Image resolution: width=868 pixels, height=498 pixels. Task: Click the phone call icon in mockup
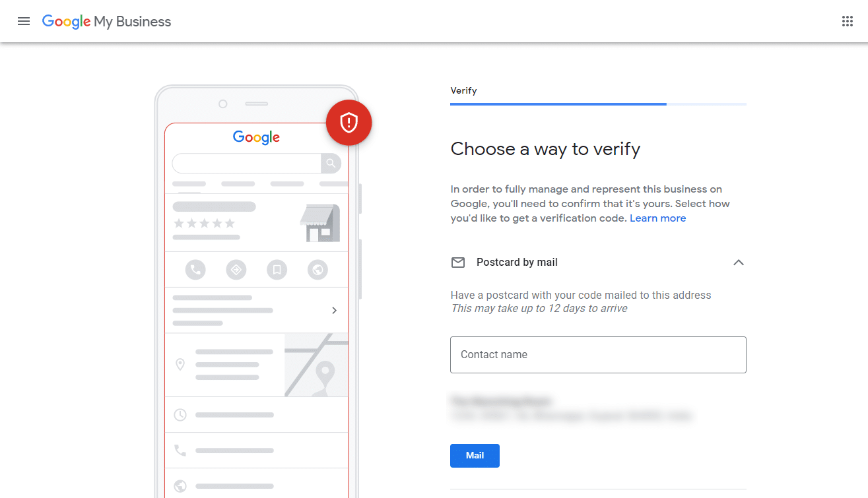click(x=195, y=270)
